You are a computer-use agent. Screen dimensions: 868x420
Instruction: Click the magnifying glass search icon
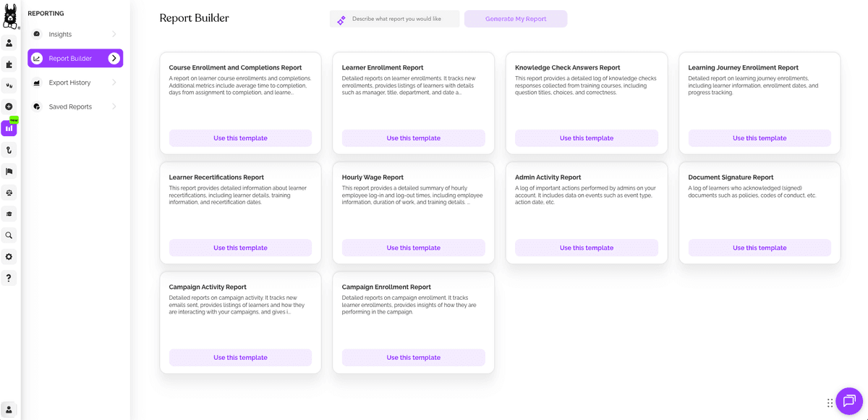(9, 235)
